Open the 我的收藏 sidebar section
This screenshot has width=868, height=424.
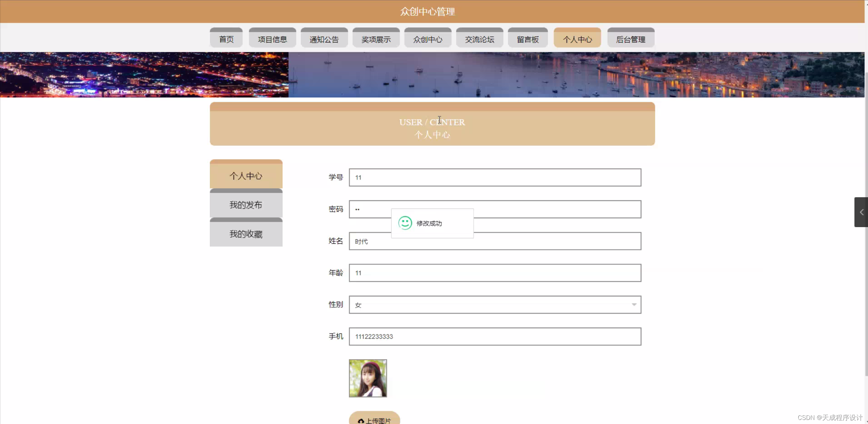pos(246,234)
